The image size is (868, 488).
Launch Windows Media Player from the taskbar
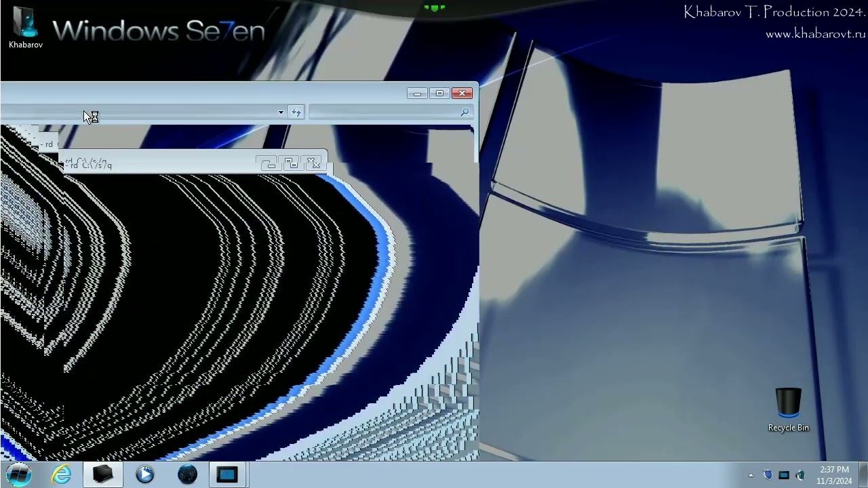pos(144,474)
